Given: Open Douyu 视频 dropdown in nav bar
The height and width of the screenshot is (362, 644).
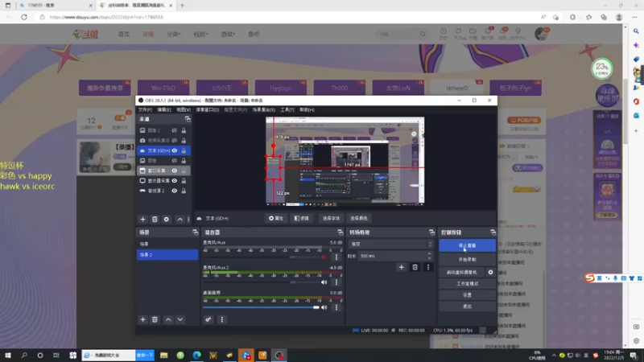Looking at the screenshot, I should tap(200, 34).
